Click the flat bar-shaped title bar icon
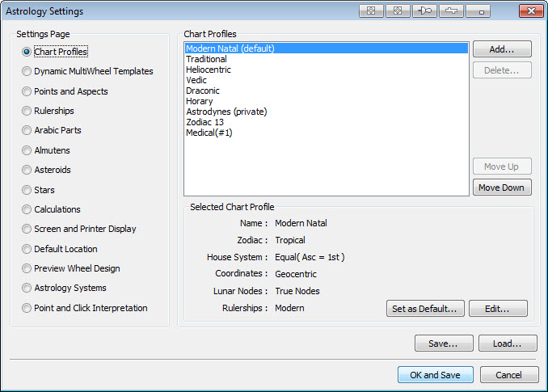 [452, 11]
